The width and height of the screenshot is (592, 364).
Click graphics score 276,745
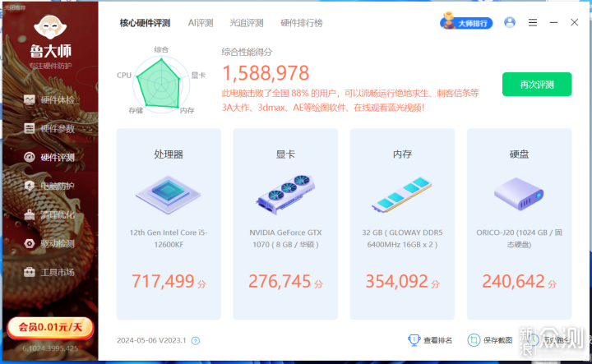tap(280, 281)
